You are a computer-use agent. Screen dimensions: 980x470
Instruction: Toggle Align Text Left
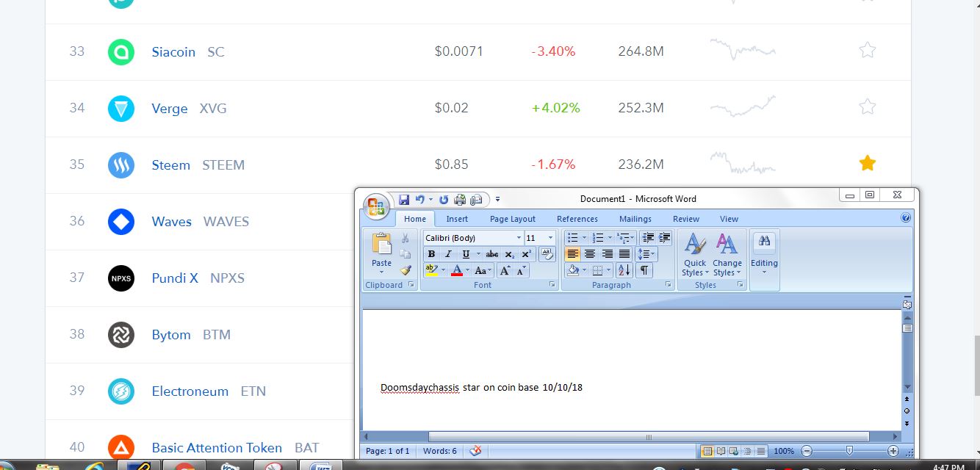[572, 254]
